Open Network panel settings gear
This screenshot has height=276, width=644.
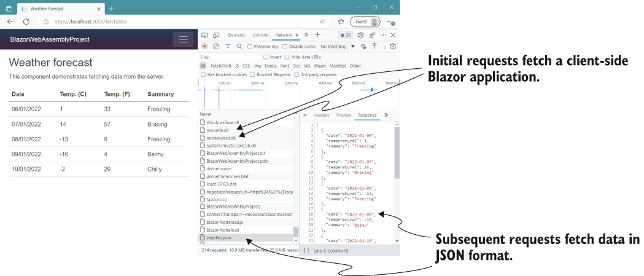393,47
